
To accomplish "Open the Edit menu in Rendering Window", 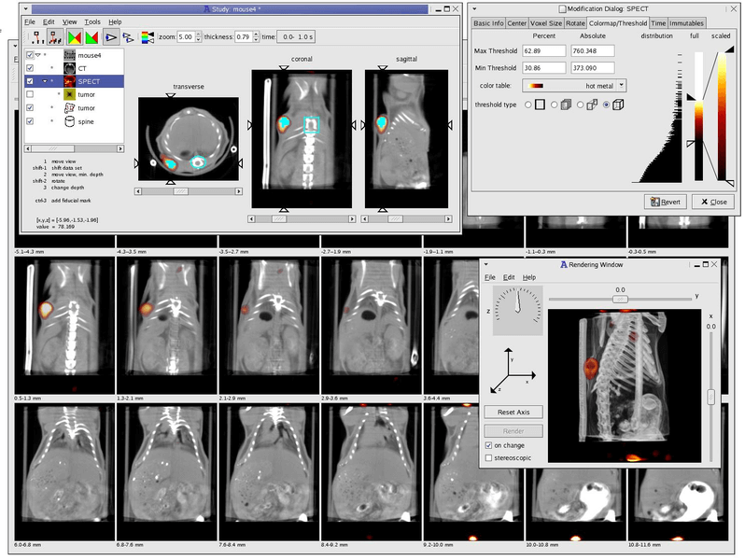I will click(509, 277).
